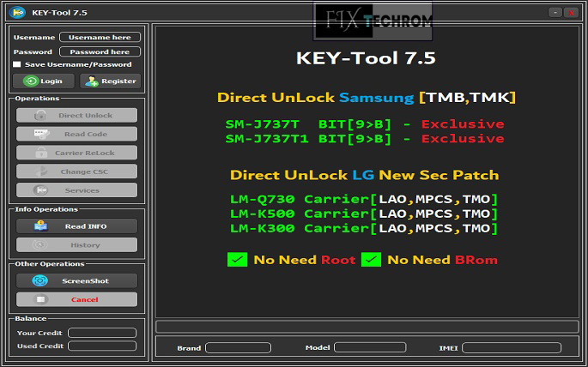
Task: Focus the Password input field
Action: (x=100, y=51)
